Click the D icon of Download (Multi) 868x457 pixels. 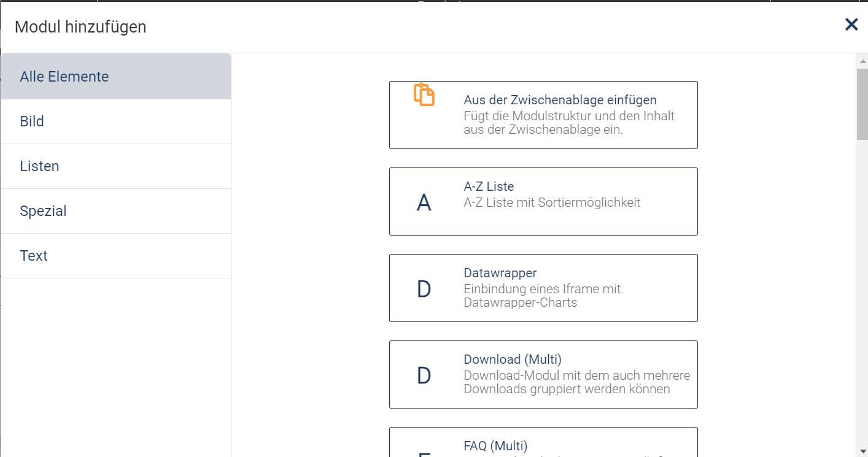(424, 374)
